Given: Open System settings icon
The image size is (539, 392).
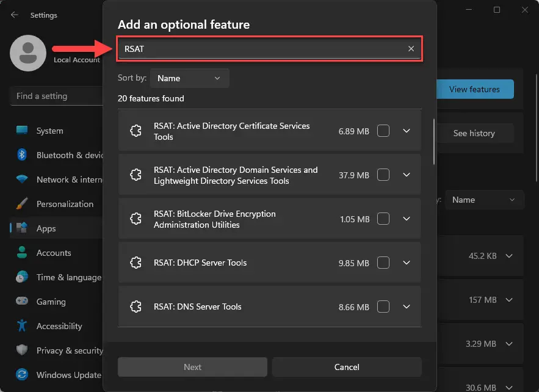Looking at the screenshot, I should point(22,130).
